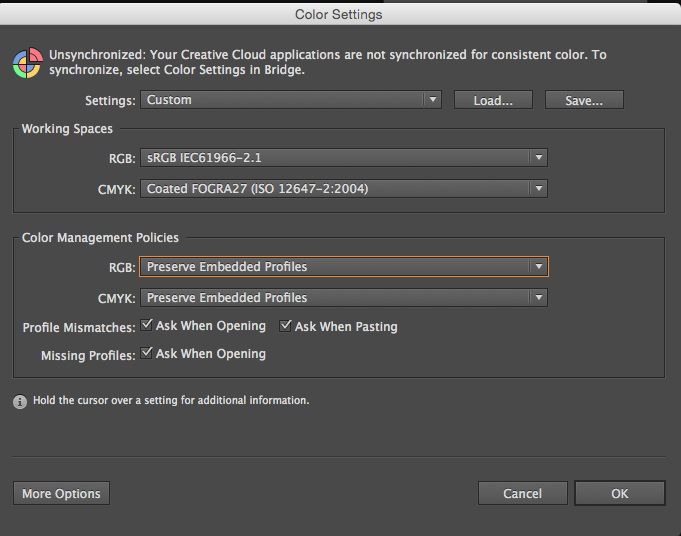Open RGB color management policy dropdown

(343, 267)
